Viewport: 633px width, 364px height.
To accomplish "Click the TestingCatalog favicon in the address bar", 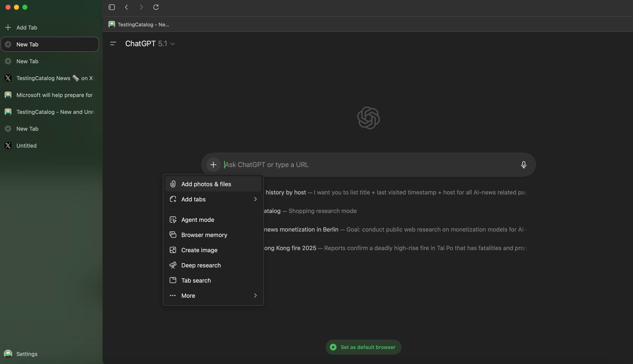I will pos(112,24).
